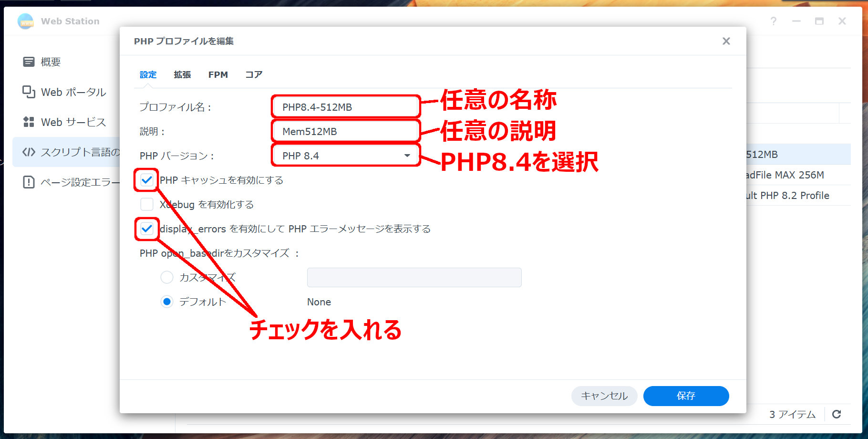Viewport: 868px width, 439px height.
Task: Expand the PHP バージョン dropdown
Action: 346,156
